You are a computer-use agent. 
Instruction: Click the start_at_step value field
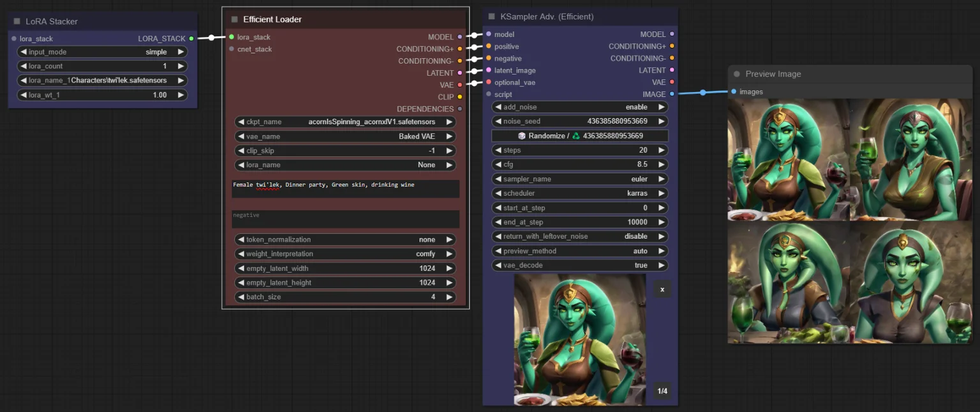[x=580, y=208]
